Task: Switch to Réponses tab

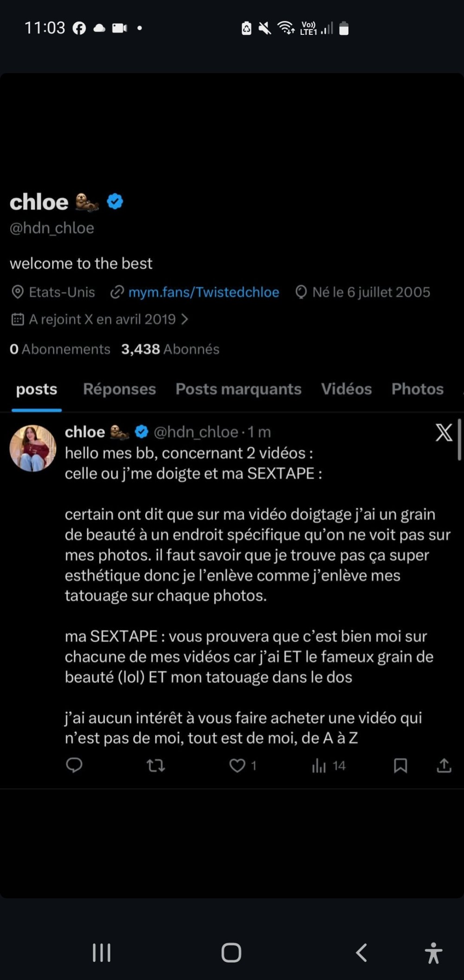Action: coord(119,389)
